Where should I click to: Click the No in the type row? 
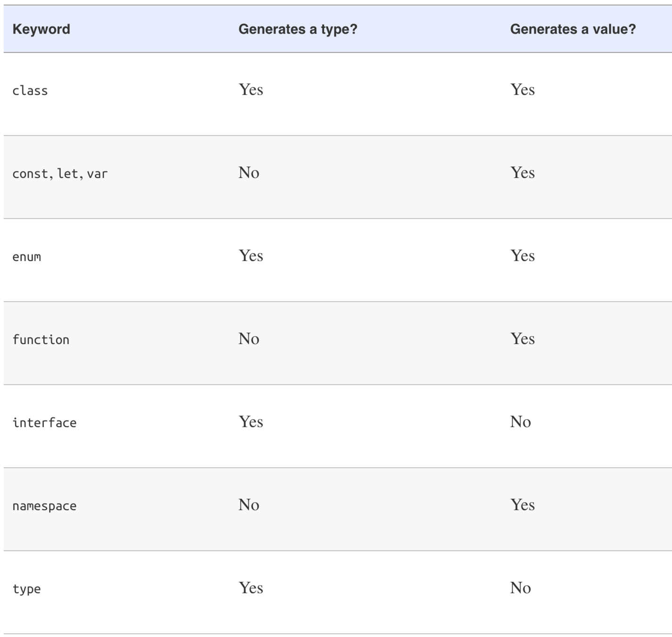520,588
